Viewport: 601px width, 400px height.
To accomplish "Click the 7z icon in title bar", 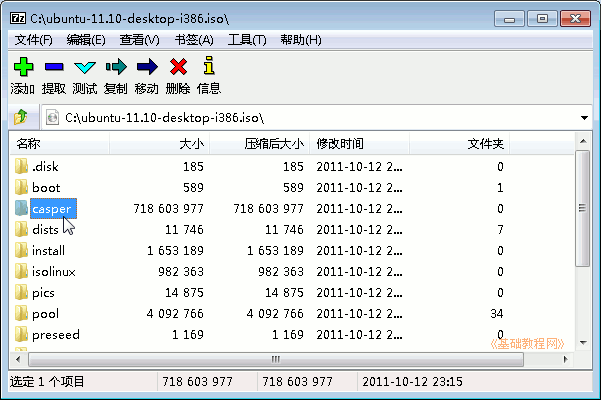I will coord(18,18).
